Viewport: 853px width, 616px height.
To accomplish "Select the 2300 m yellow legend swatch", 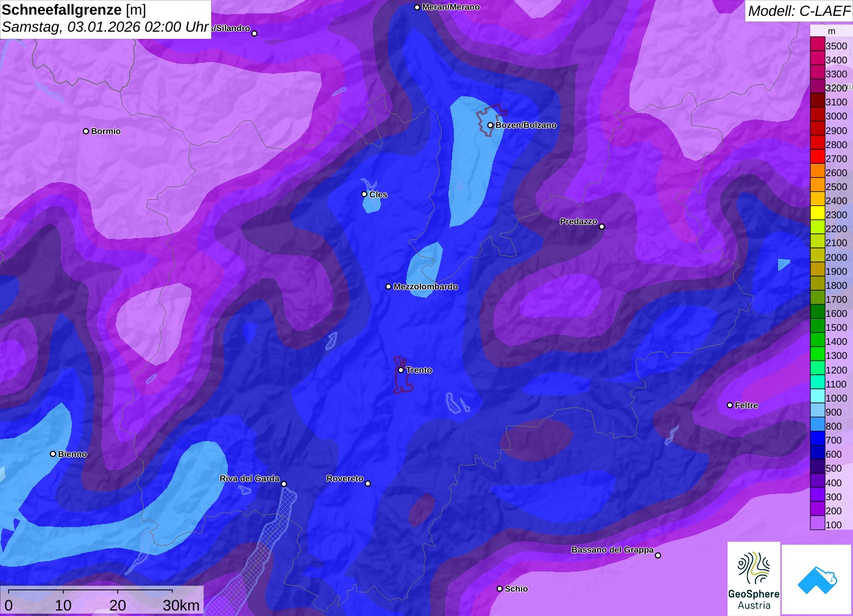I will pos(817,213).
